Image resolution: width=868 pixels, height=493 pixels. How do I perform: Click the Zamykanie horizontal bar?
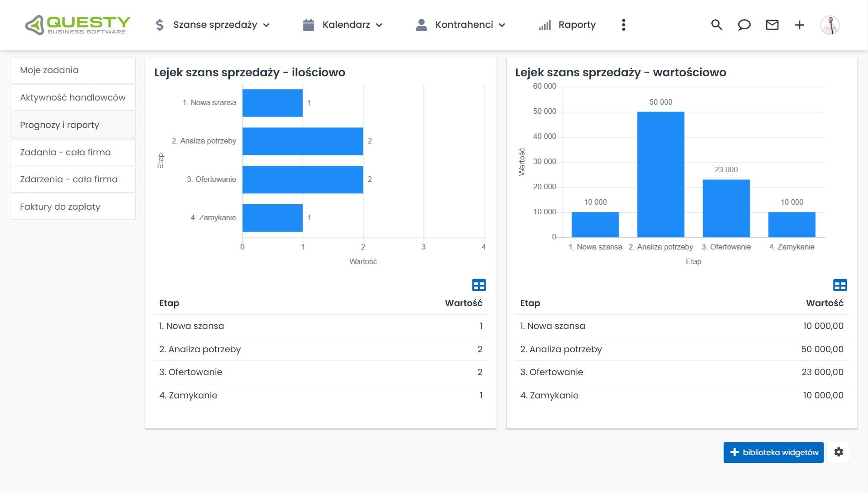coord(273,218)
